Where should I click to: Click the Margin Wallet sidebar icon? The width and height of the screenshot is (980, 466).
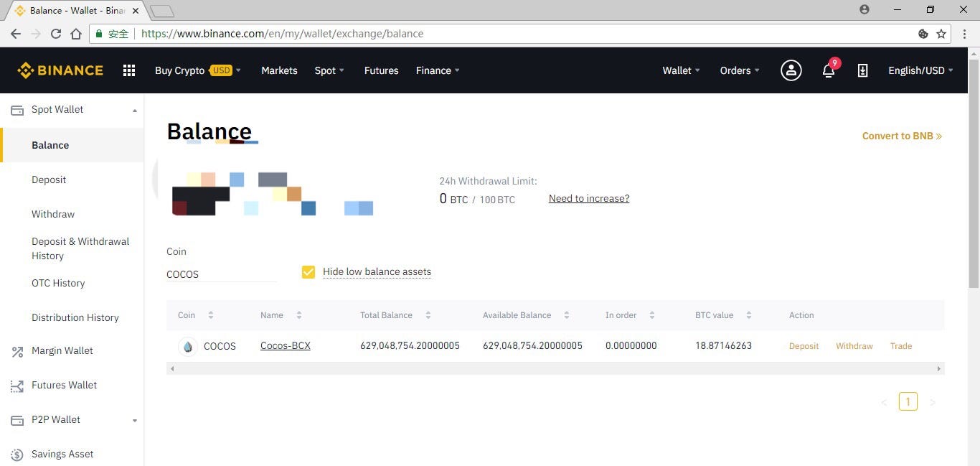17,351
